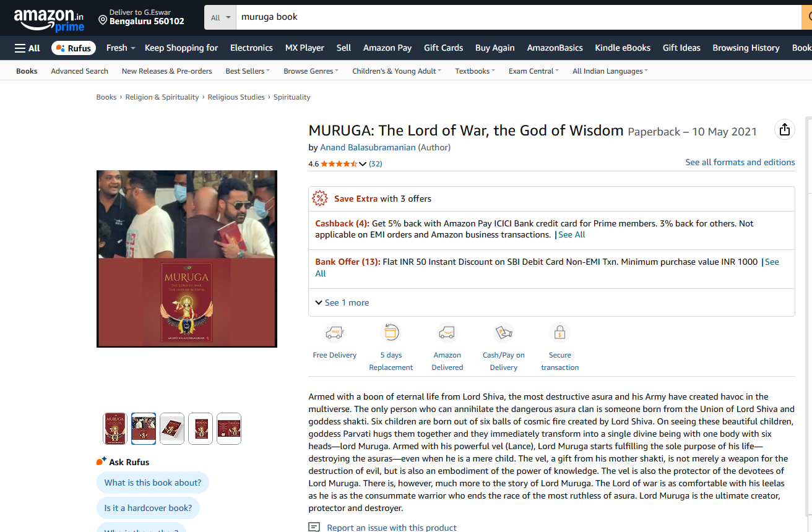
Task: Click the Amazon Delivered van icon
Action: click(447, 333)
